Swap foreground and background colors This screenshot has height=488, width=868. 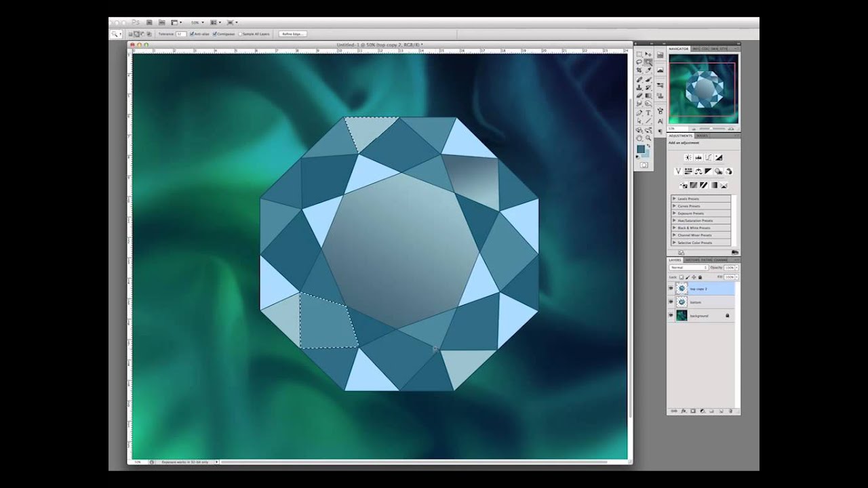(648, 145)
